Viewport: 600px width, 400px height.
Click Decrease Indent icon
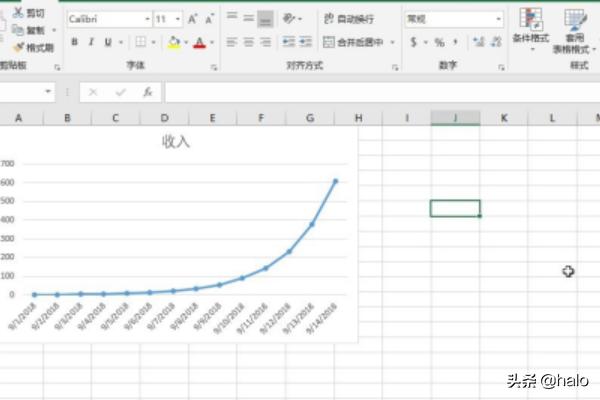pos(289,42)
